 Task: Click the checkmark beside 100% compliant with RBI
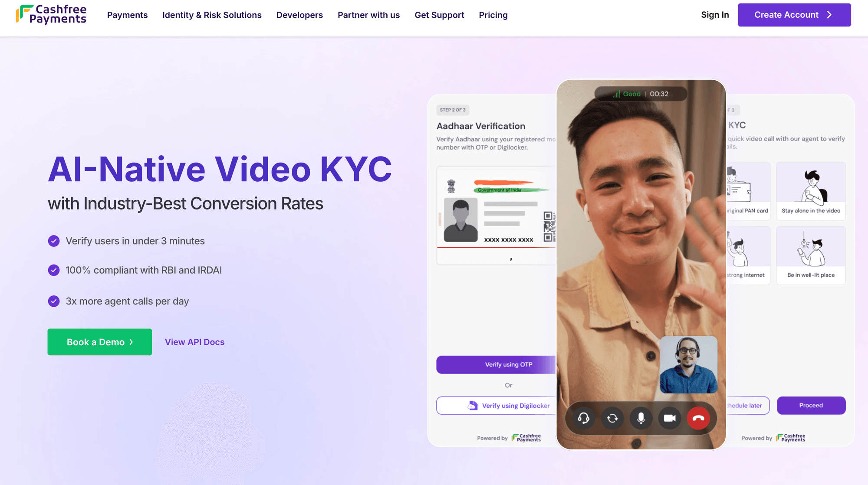click(x=54, y=270)
